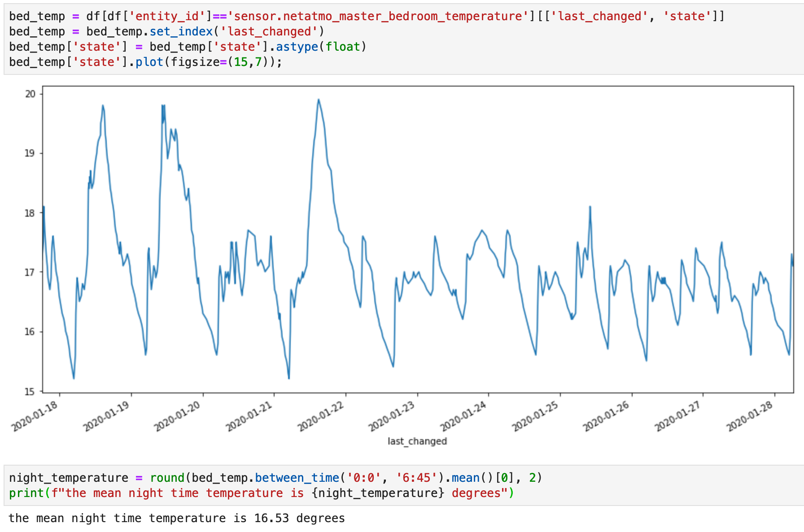Click the plot function call
The width and height of the screenshot is (804, 532).
click(x=150, y=61)
